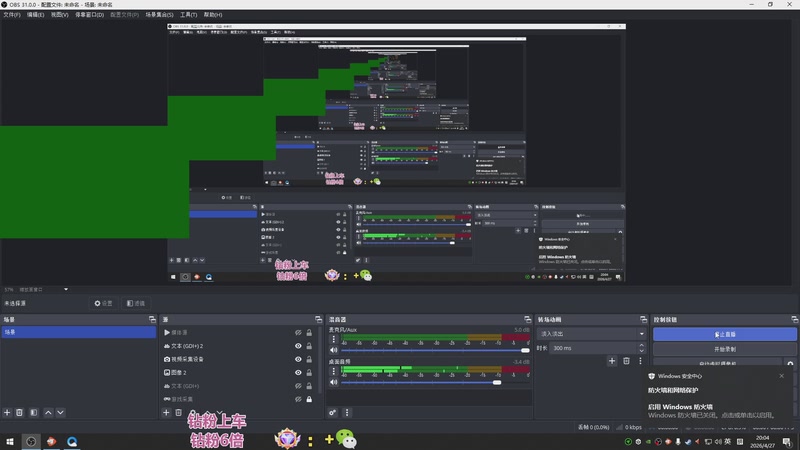Viewport: 800px width, 450px height.
Task: Open 文件(F) menu
Action: [x=12, y=15]
